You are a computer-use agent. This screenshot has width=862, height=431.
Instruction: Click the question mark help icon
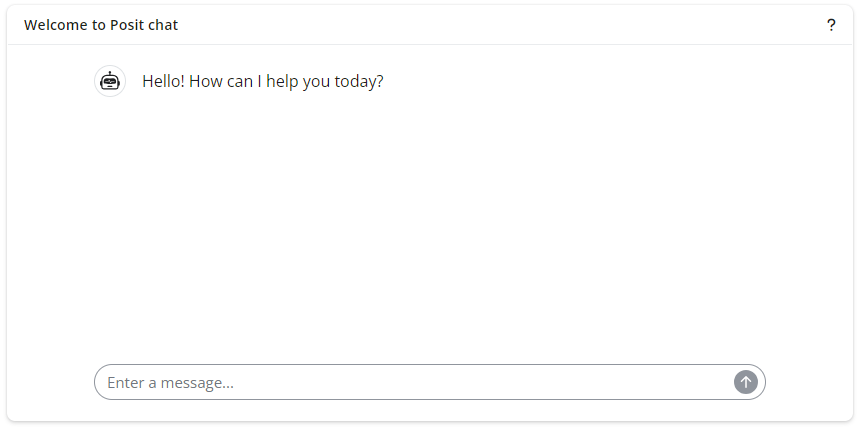(831, 25)
